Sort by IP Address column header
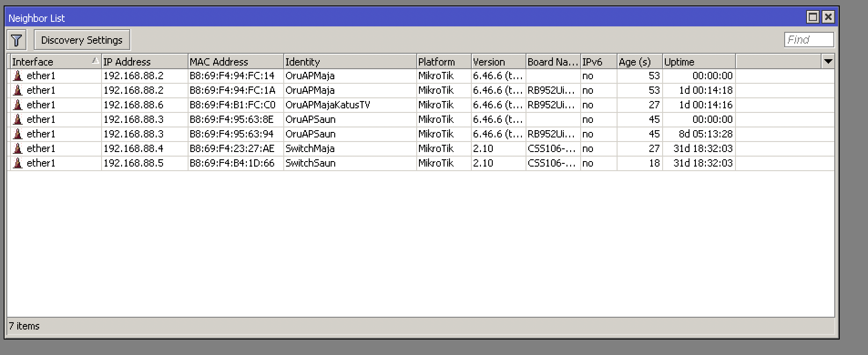 144,62
